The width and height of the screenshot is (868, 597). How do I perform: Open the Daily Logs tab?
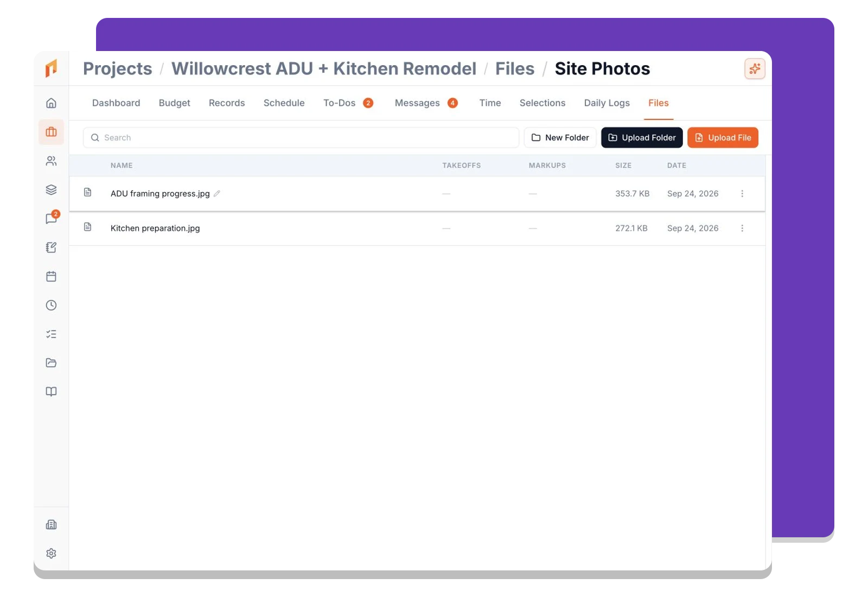pyautogui.click(x=607, y=103)
